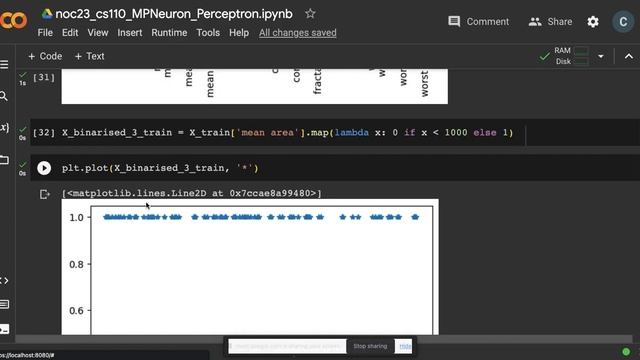640x360 pixels.
Task: Click the matplotlib Line2D output text
Action: click(x=191, y=193)
